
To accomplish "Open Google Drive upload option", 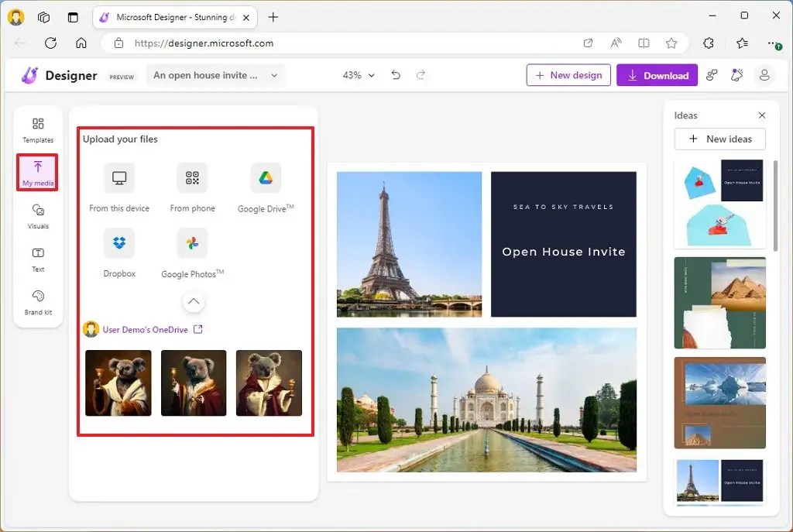I will tap(266, 186).
